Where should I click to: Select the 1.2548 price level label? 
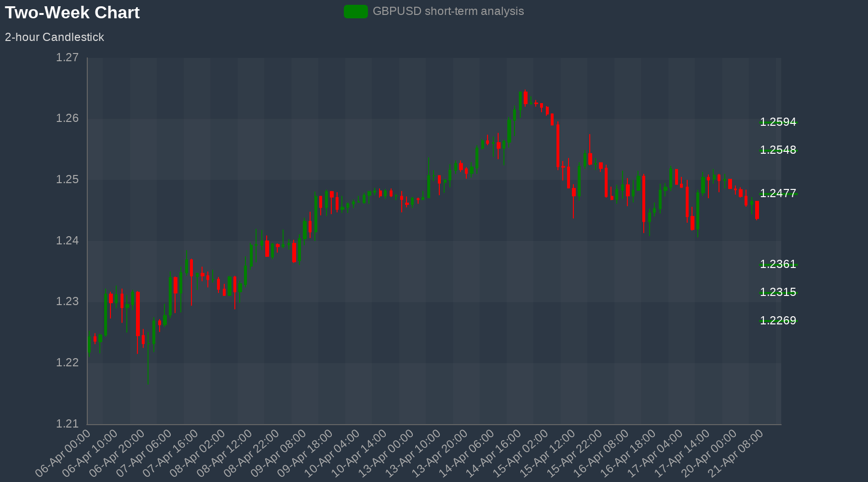coord(778,150)
